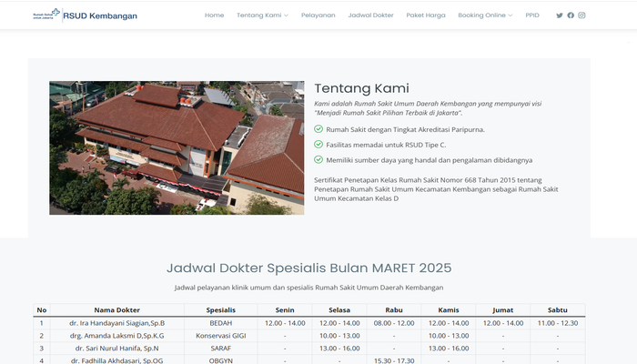Click the Selasa column header
The height and width of the screenshot is (364, 637).
(x=339, y=310)
